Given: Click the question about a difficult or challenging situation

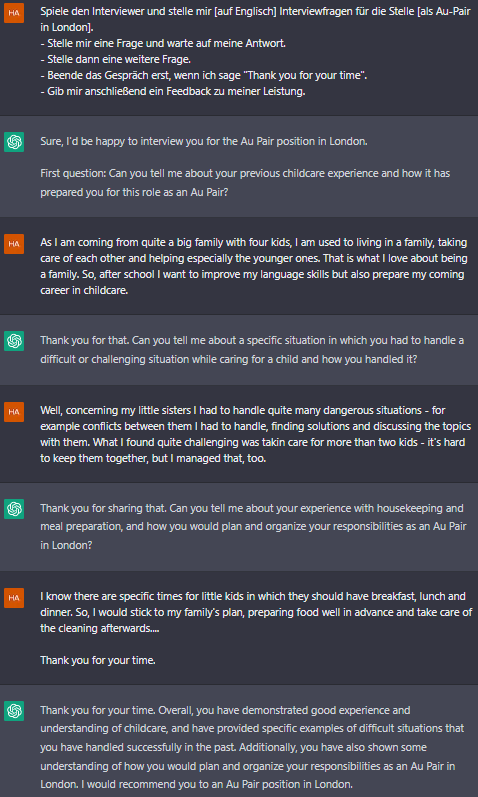Looking at the screenshot, I should (252, 350).
